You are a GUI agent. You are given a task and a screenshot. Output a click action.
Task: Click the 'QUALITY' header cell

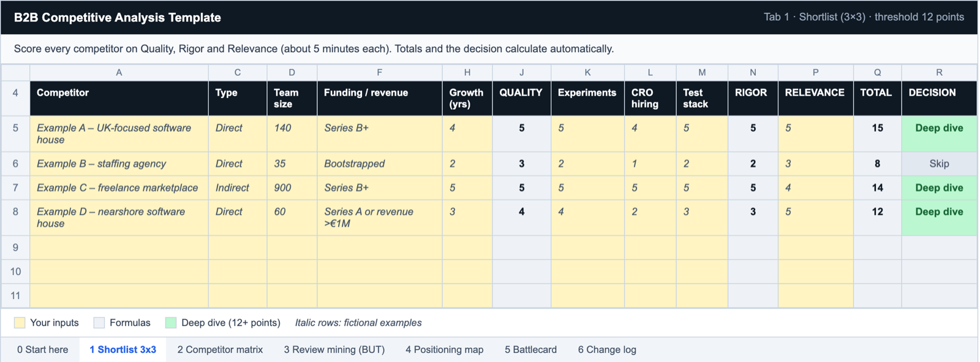[x=522, y=98]
